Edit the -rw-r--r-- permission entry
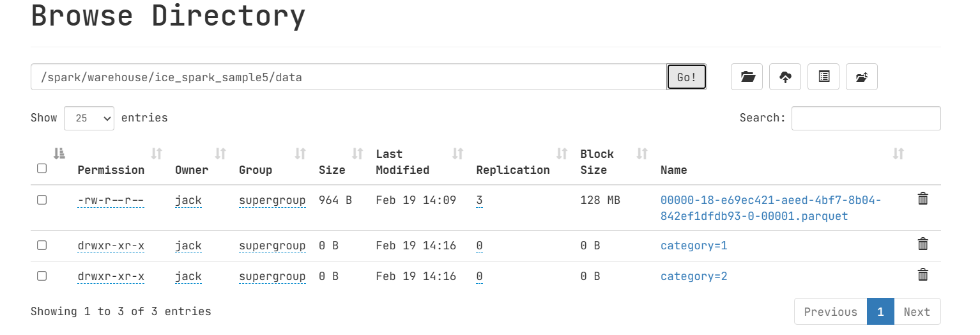This screenshot has width=980, height=335. click(111, 201)
